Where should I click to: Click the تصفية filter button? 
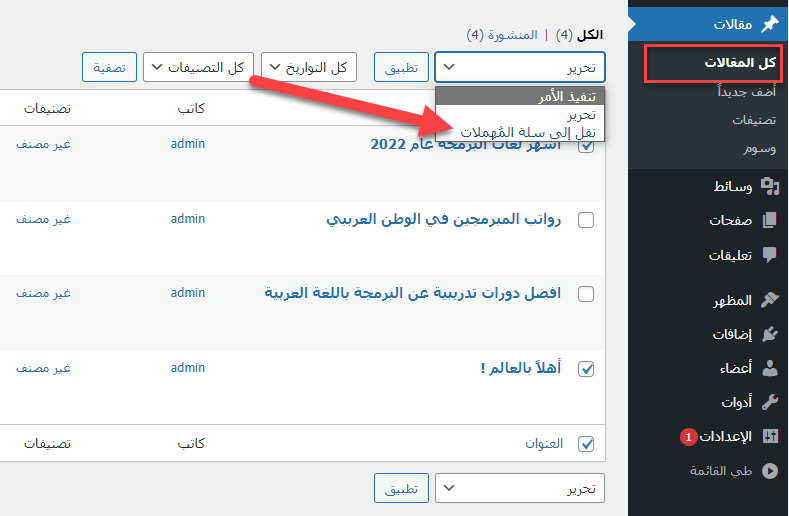[x=109, y=67]
